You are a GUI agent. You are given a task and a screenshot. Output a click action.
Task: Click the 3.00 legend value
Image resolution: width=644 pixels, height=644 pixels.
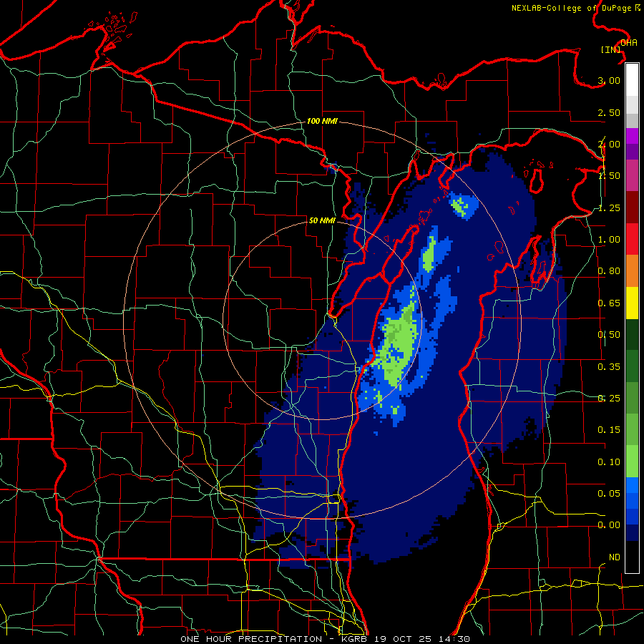(x=609, y=80)
